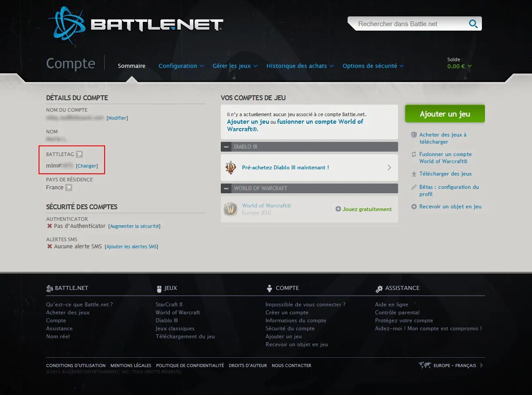Click sidebar Fusionner un compte World of Warcraft
Image resolution: width=532 pixels, height=395 pixels.
coord(446,158)
